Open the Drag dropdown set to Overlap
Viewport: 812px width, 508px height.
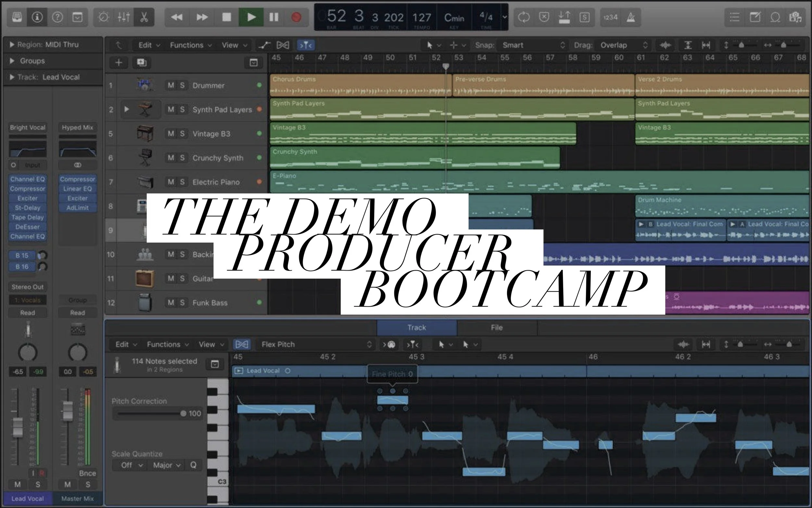point(621,45)
